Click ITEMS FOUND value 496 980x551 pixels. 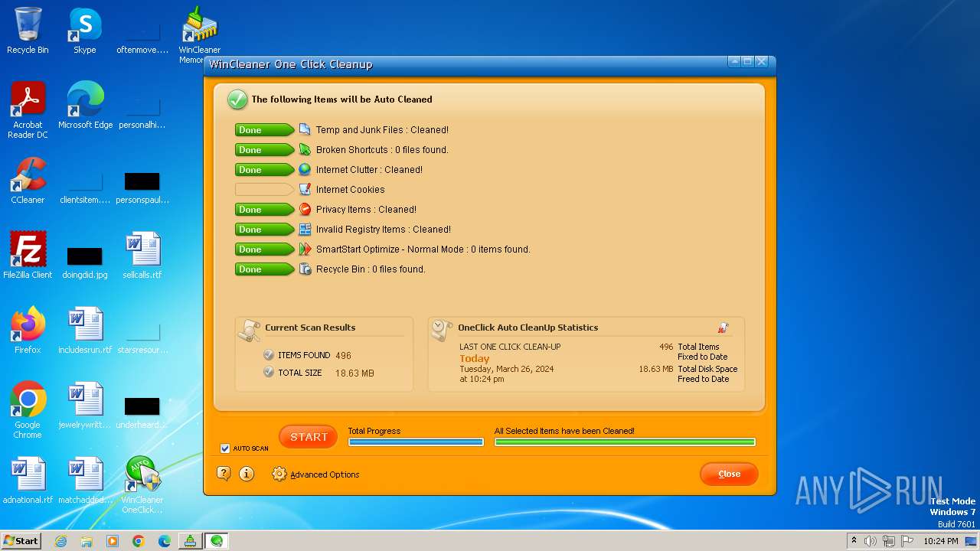(x=343, y=356)
